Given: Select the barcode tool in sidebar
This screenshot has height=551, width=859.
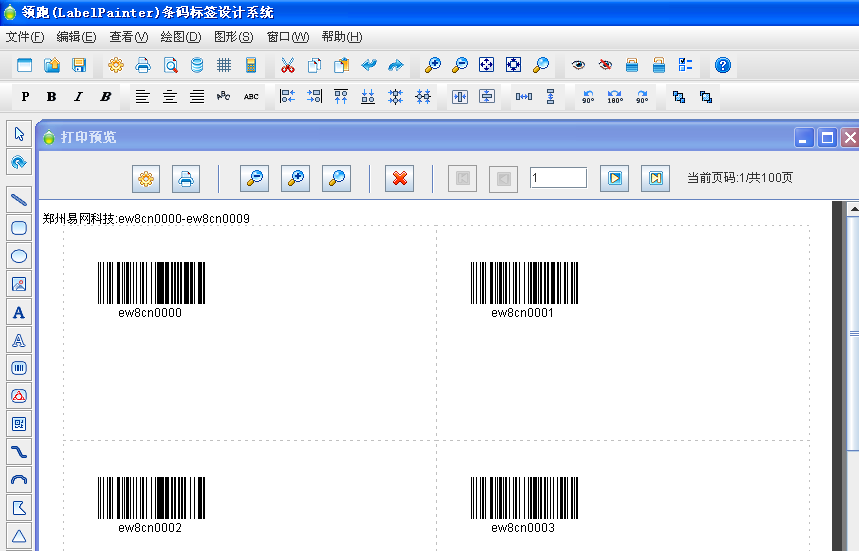Looking at the screenshot, I should click(x=19, y=368).
